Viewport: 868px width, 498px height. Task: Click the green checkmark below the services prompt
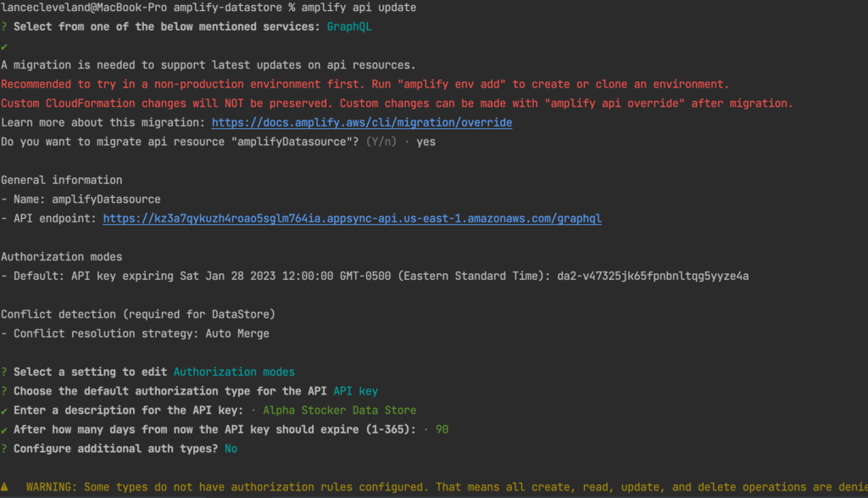[4, 47]
